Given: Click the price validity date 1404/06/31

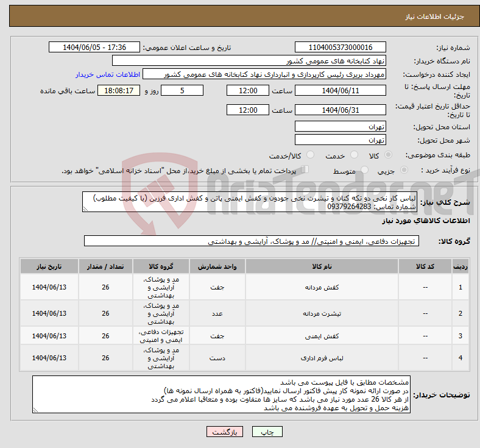Looking at the screenshot, I should [340, 110].
